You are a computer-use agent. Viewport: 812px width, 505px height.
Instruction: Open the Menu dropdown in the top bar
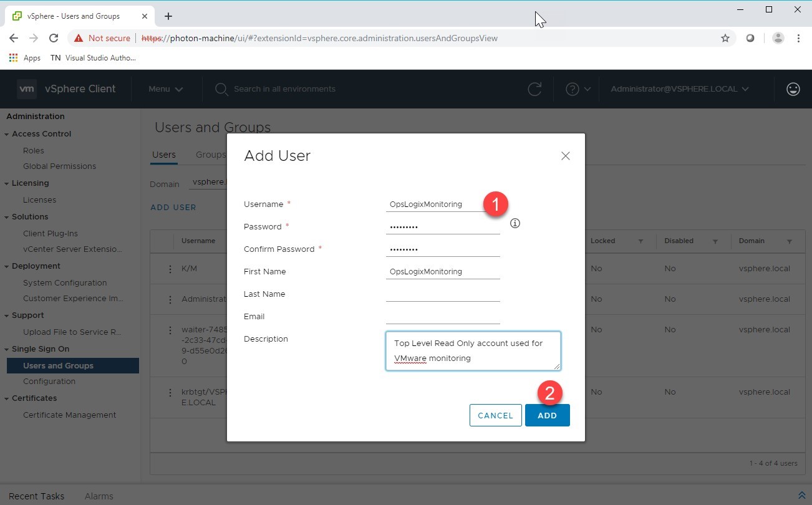(165, 89)
